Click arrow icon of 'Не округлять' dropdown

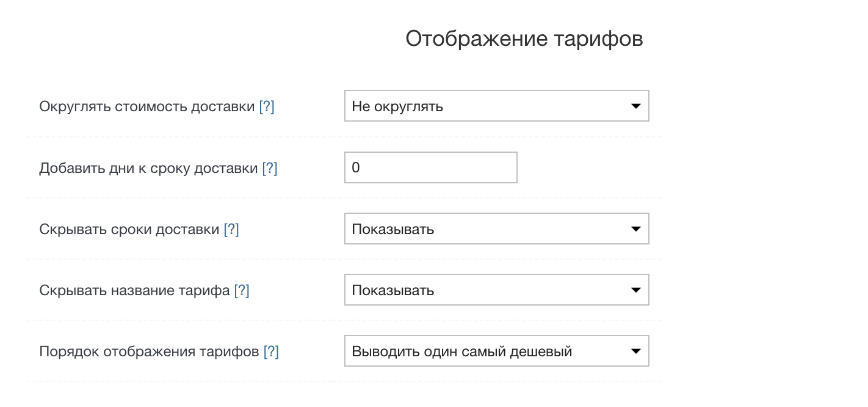635,106
